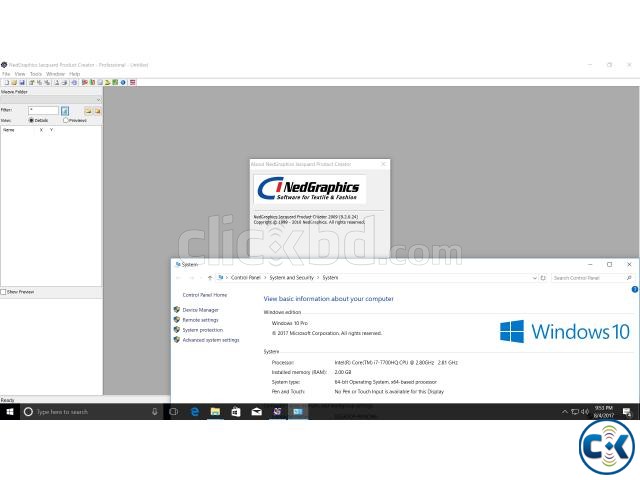The width and height of the screenshot is (640, 480).
Task: Expand the Weave Folder dropdown
Action: [98, 100]
